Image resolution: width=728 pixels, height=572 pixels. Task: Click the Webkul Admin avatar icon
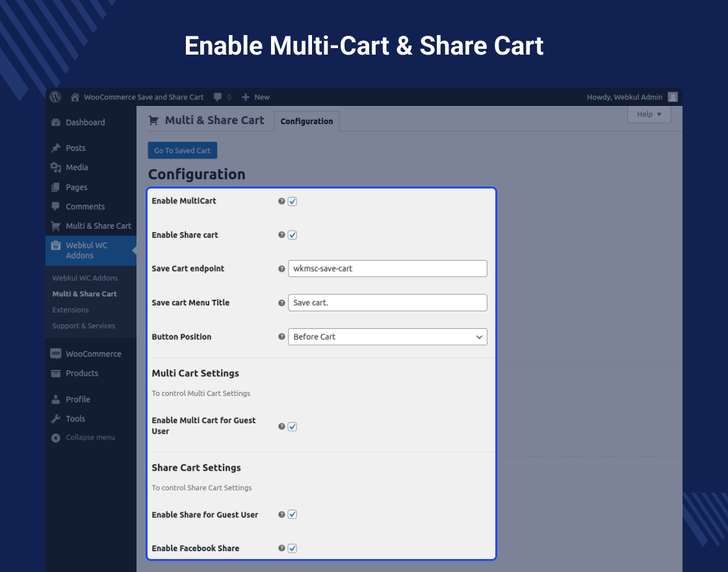pos(673,97)
